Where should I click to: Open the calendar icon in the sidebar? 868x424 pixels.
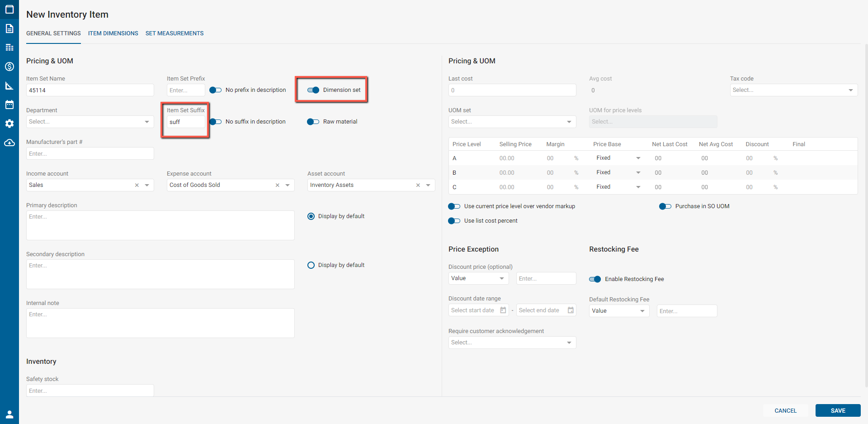9,105
